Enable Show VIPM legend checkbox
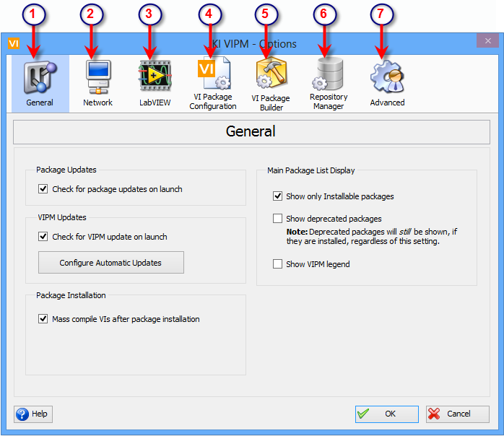This screenshot has height=436, width=504. (278, 264)
